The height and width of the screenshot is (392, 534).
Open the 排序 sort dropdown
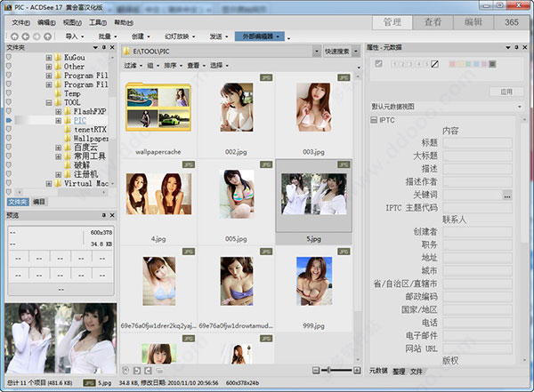[x=173, y=66]
